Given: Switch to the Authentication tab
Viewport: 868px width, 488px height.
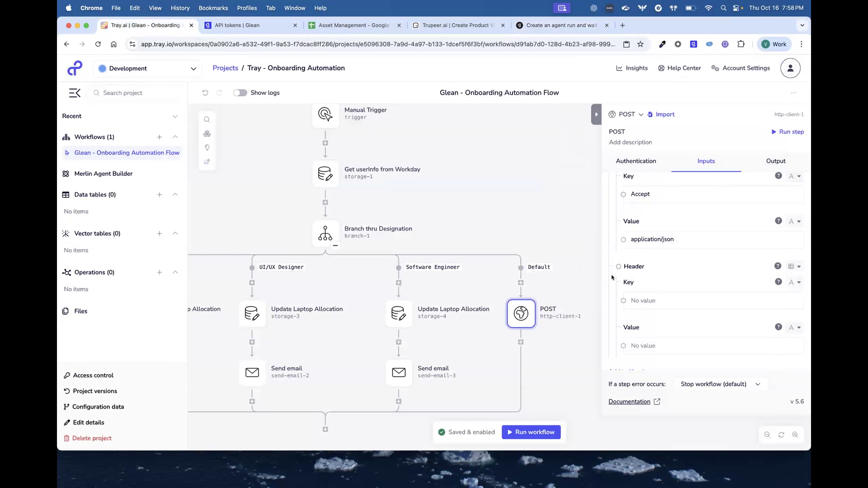Looking at the screenshot, I should point(636,161).
